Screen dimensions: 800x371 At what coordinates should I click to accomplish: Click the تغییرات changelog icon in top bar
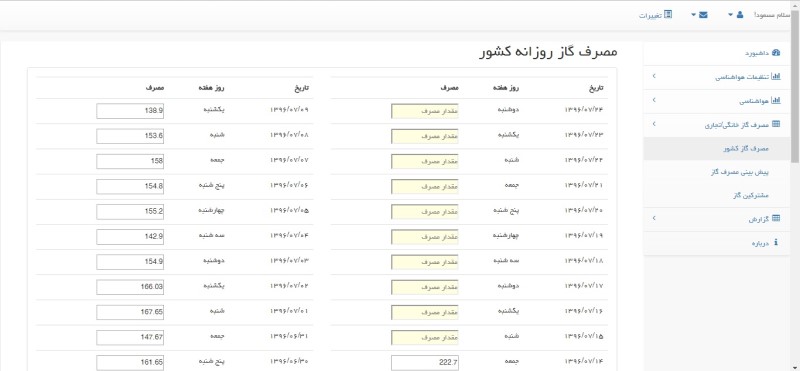coord(667,15)
